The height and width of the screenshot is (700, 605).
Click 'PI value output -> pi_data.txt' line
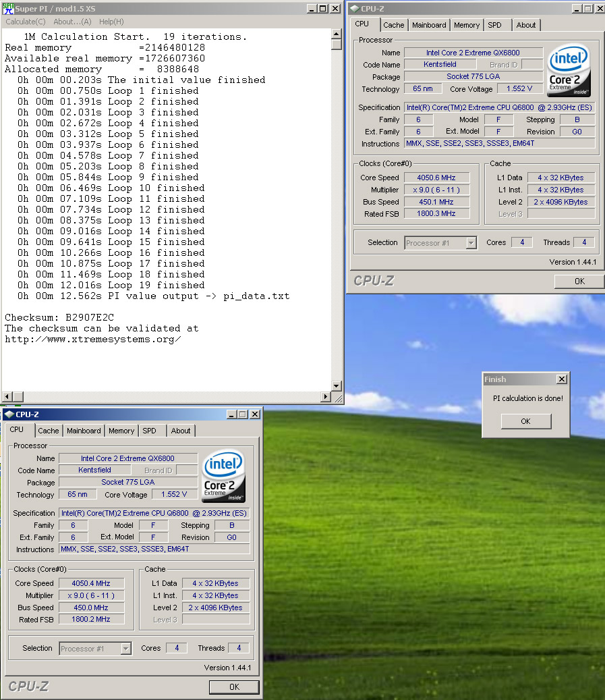[154, 296]
